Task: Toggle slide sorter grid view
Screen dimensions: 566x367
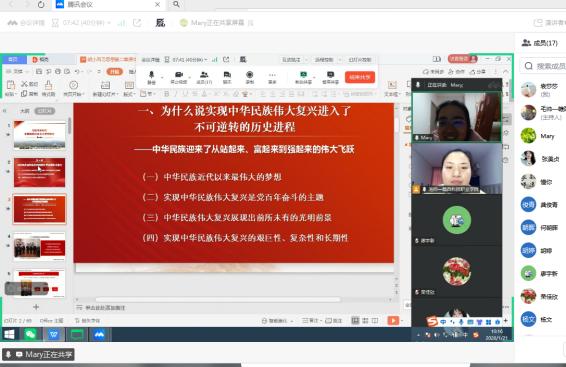Action: pos(365,320)
